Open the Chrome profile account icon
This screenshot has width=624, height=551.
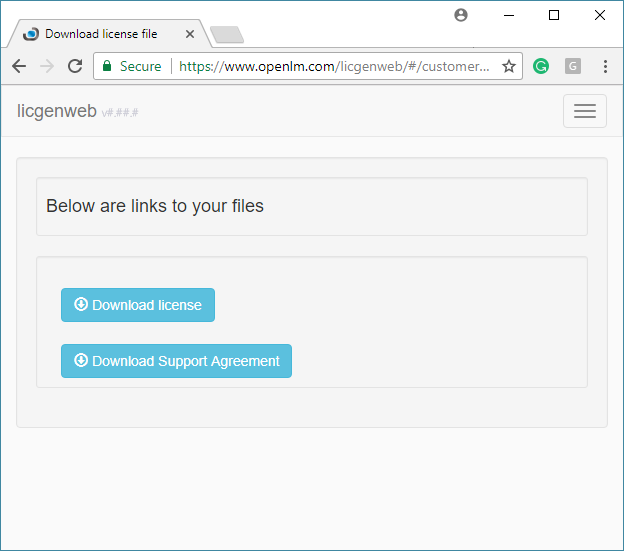point(461,15)
